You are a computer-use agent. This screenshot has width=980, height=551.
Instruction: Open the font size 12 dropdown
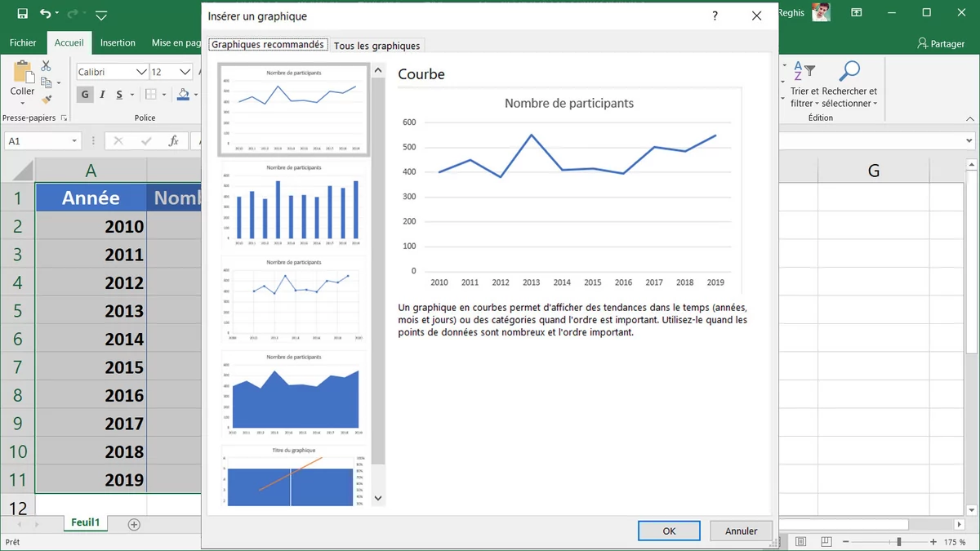(x=185, y=72)
